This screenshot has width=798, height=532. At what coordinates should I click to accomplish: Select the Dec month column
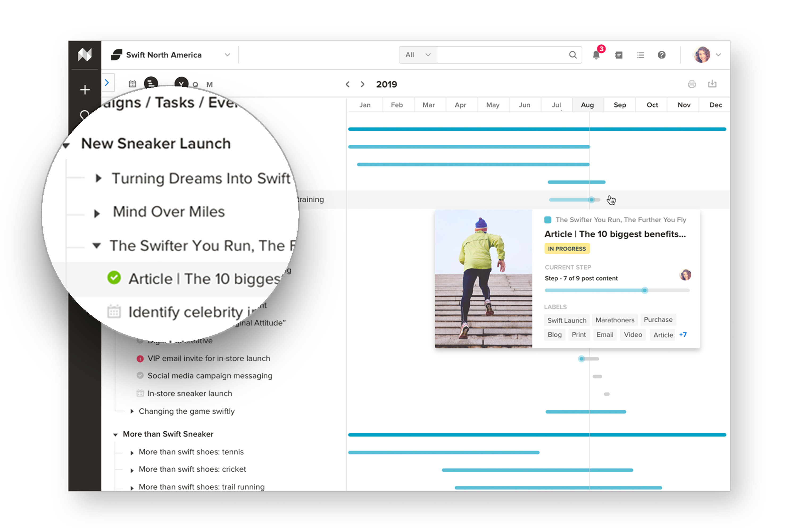pos(715,105)
